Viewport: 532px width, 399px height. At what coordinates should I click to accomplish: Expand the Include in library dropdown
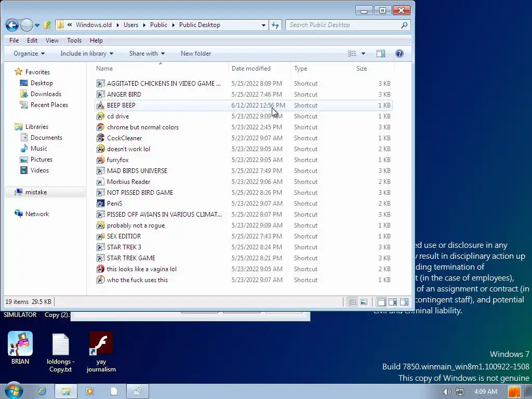87,54
